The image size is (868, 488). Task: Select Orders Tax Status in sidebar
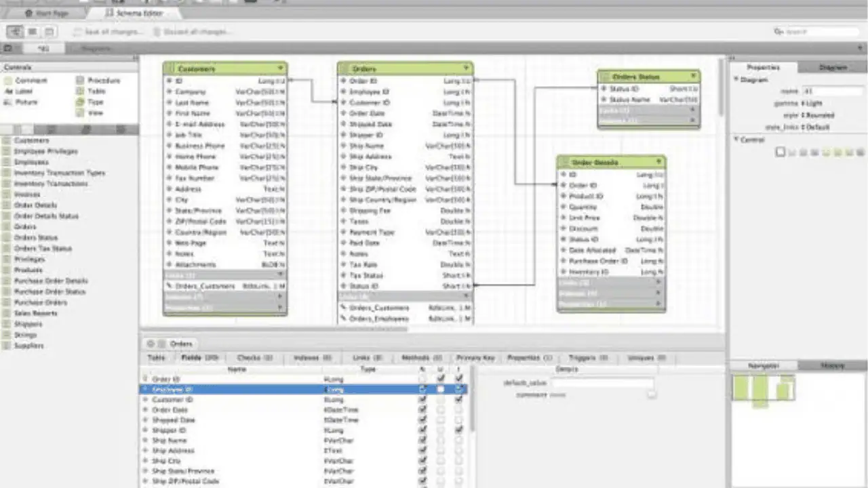pyautogui.click(x=43, y=248)
